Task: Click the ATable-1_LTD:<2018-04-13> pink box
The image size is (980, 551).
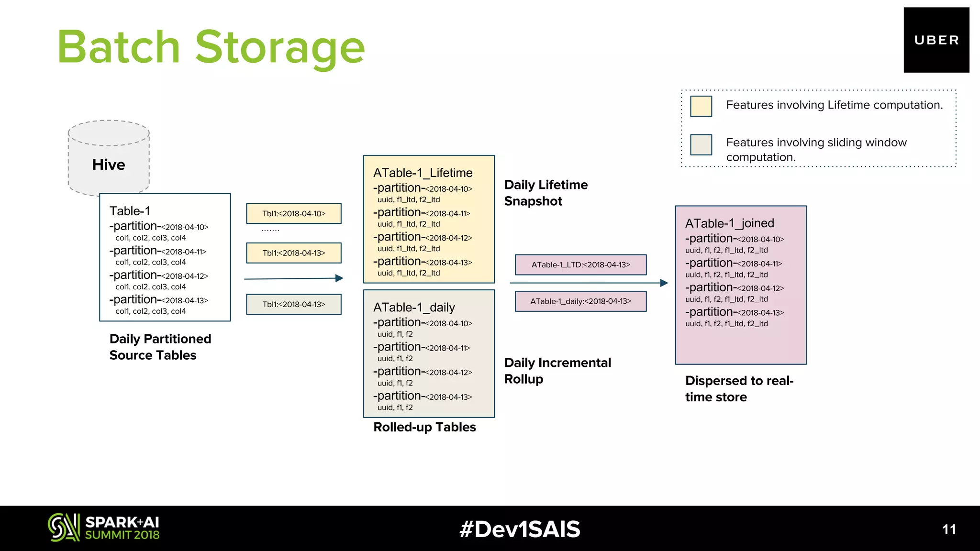Action: [x=580, y=264]
